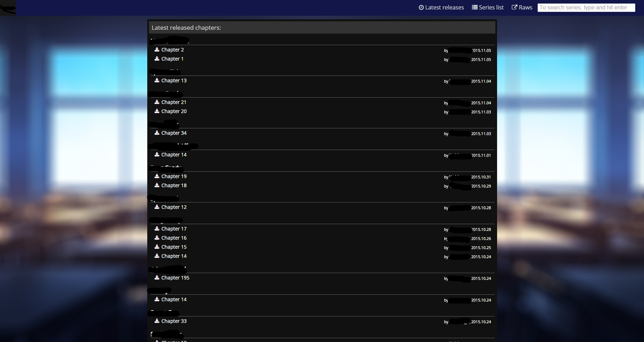
Task: Read Chapter 21 by clicking its title
Action: [x=174, y=102]
